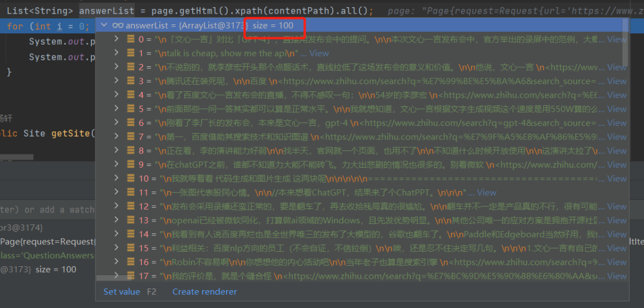
Task: Expand list element 8 arrow
Action: click(117, 150)
